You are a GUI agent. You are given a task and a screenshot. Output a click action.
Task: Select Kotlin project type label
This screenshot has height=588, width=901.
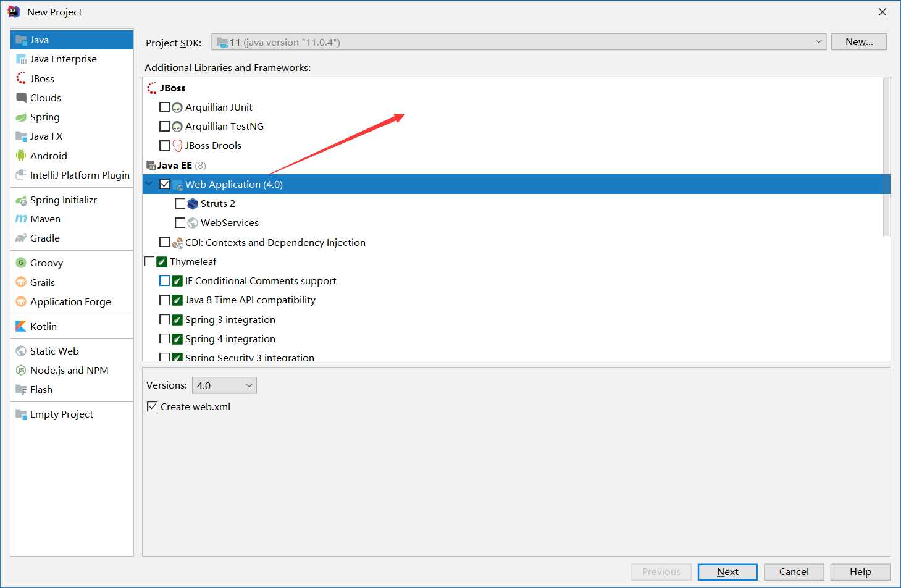tap(43, 327)
